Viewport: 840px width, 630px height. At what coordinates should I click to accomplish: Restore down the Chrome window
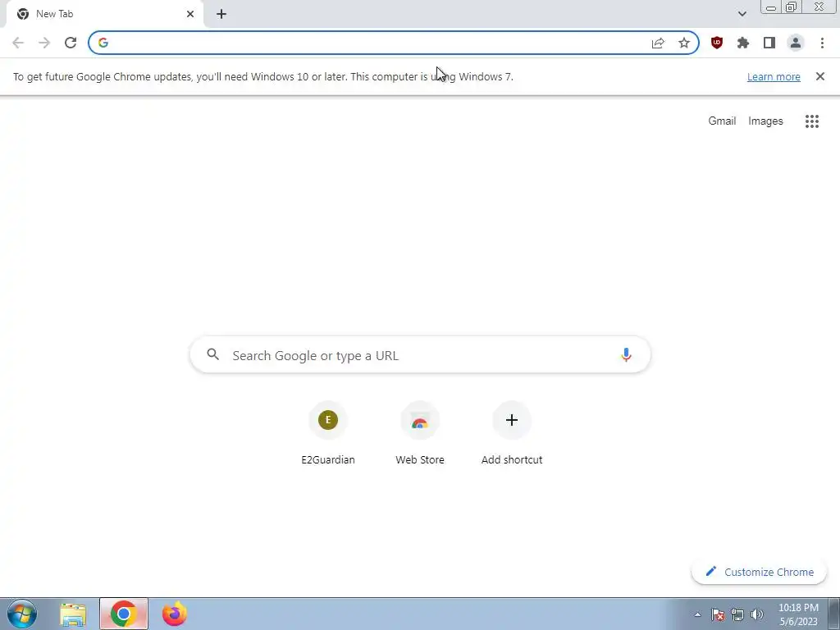[791, 7]
